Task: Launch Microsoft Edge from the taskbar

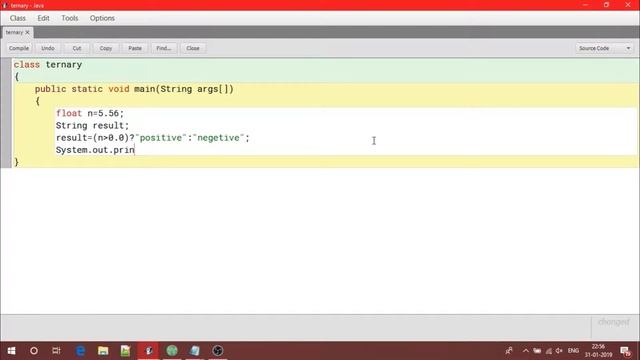Action: tap(80, 351)
